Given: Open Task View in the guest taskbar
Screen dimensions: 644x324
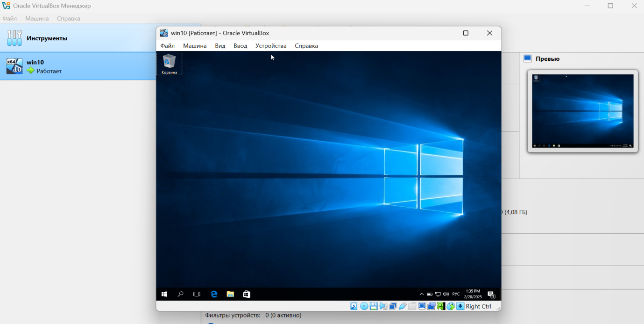Looking at the screenshot, I should point(197,294).
